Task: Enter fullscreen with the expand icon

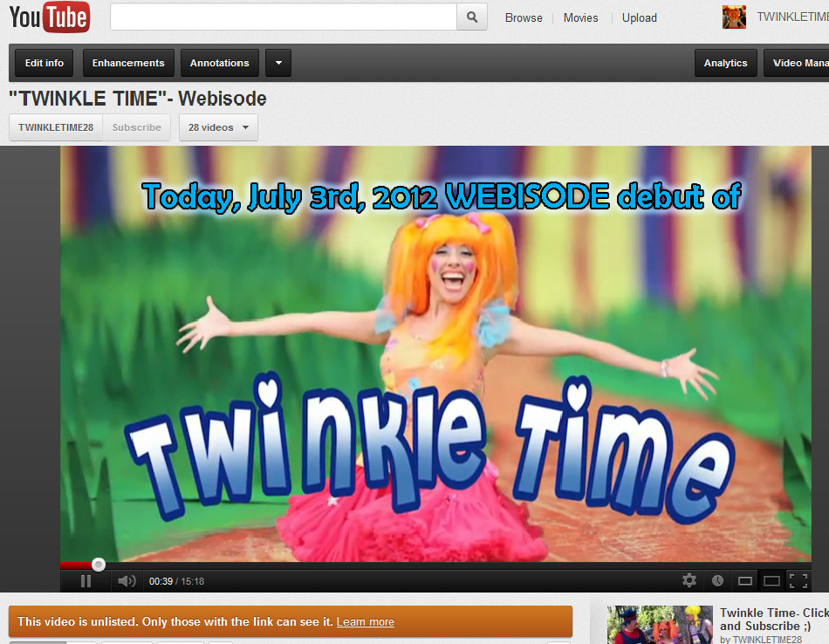Action: [x=800, y=579]
